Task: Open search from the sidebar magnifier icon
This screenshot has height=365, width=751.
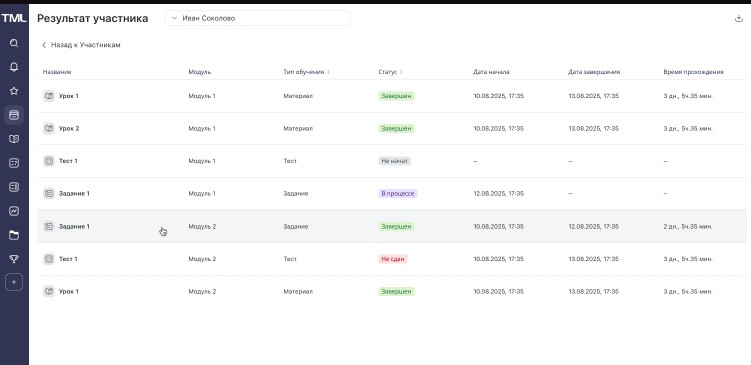Action: pos(14,43)
